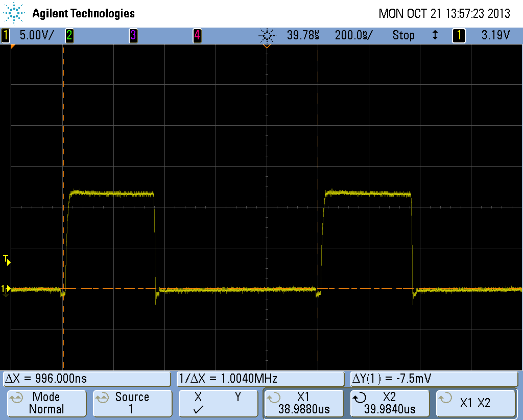Viewport: 523px width, 420px height.
Task: Click the checkmark under X on softkey
Action: coord(199,409)
